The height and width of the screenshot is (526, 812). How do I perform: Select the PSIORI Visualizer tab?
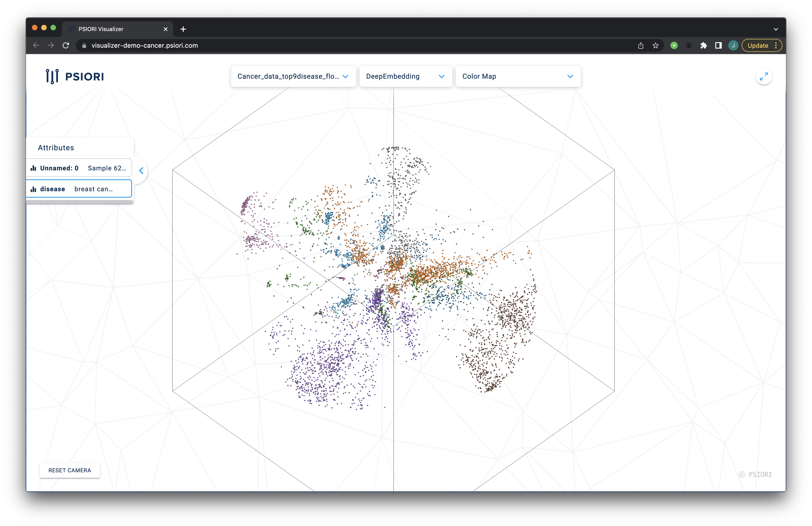[x=117, y=29]
